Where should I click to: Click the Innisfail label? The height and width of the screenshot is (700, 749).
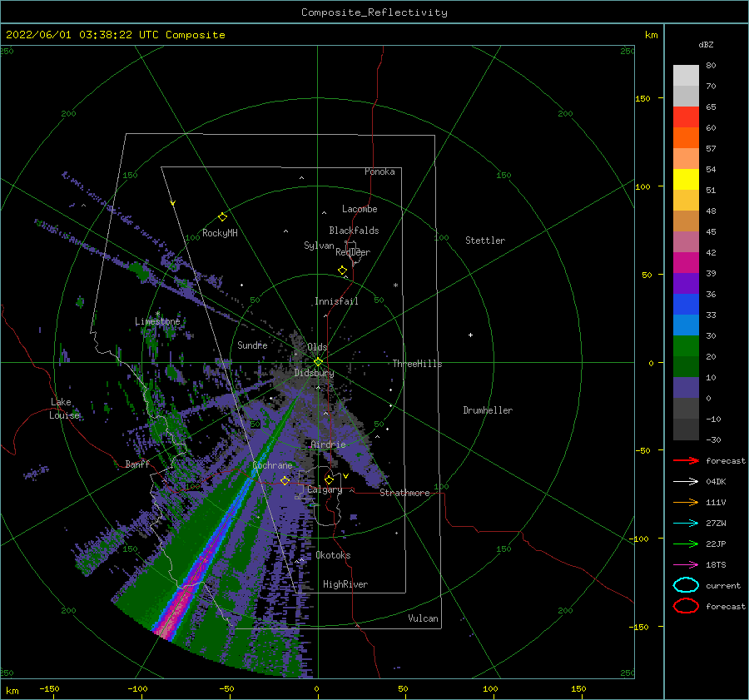click(336, 301)
